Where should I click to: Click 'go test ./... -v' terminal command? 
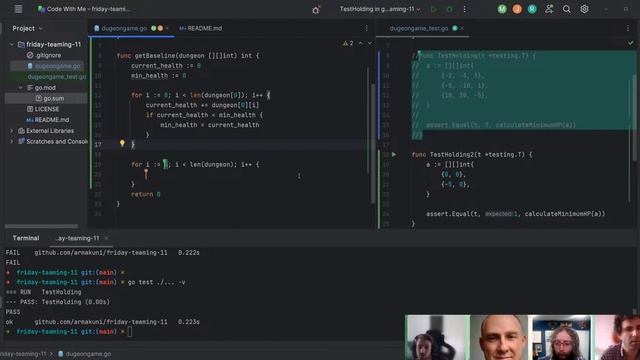[x=156, y=282]
